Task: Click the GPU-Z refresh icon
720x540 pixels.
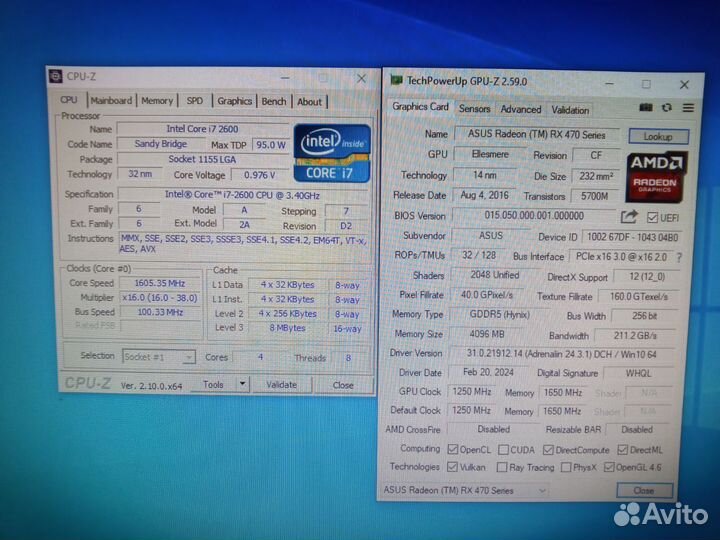Action: coord(667,107)
